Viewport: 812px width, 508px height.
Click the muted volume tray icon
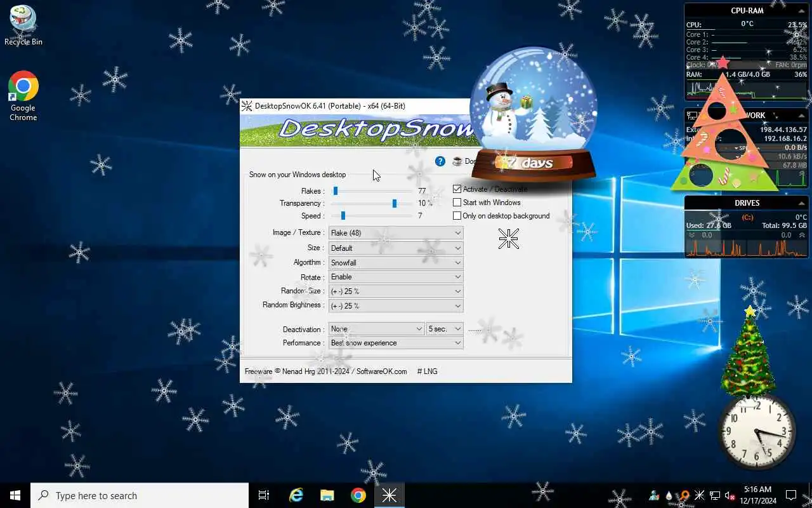click(730, 495)
